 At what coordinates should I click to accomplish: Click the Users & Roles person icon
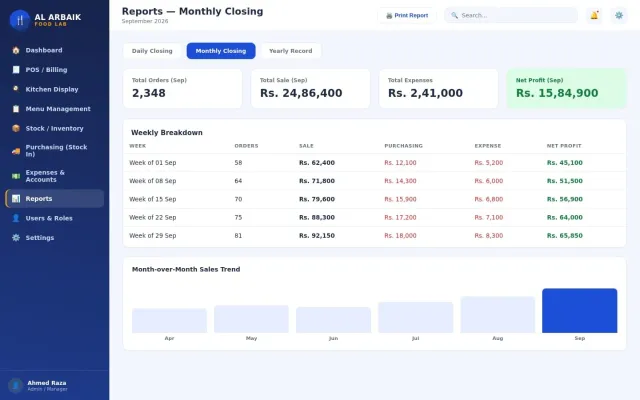(16, 218)
